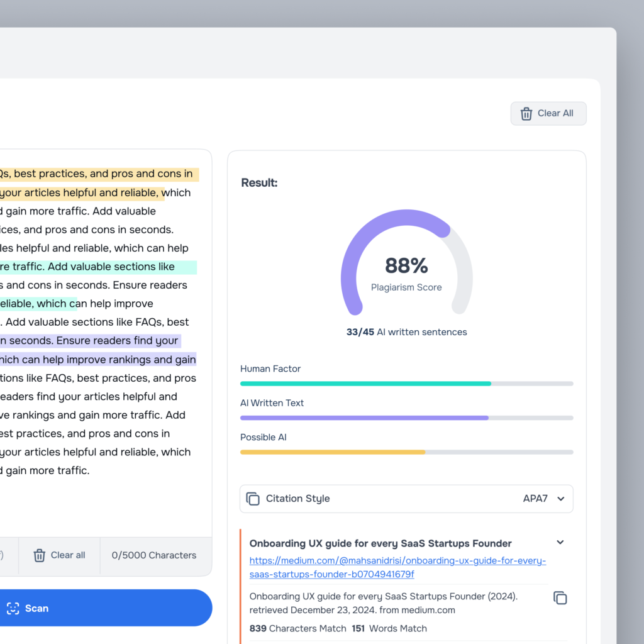Click the purple highlighted 'Ensure readers find your' text
The height and width of the screenshot is (644, 644).
click(x=117, y=341)
